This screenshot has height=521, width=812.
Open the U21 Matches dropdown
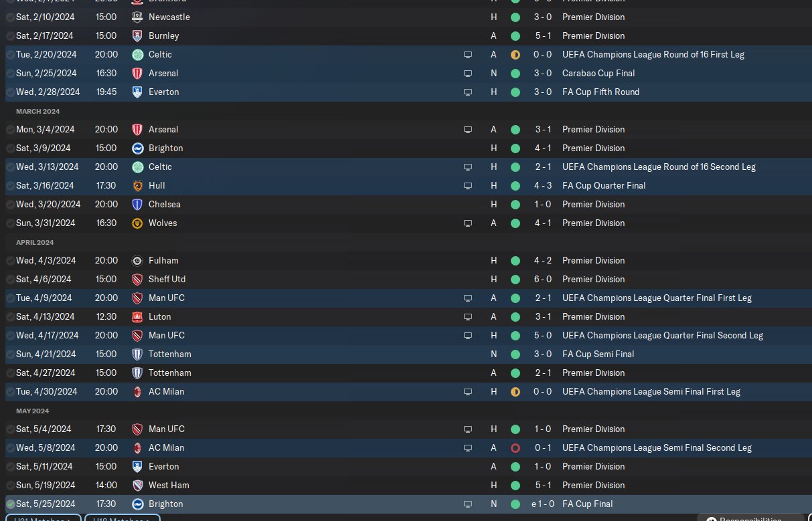[x=44, y=518]
